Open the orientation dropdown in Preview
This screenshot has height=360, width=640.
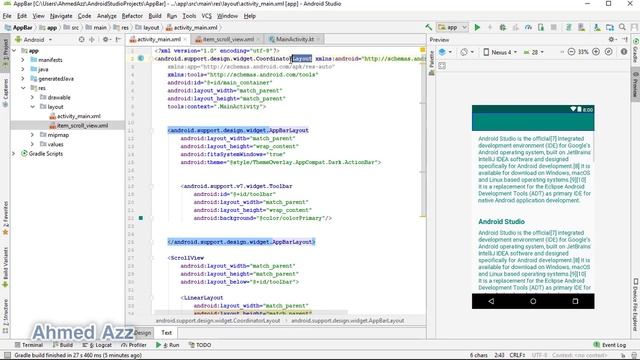pos(467,52)
